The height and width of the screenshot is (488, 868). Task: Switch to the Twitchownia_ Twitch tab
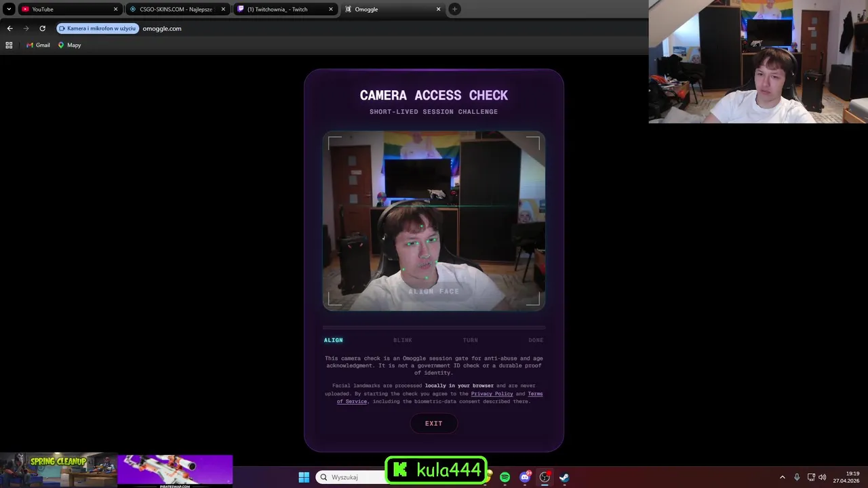point(285,9)
